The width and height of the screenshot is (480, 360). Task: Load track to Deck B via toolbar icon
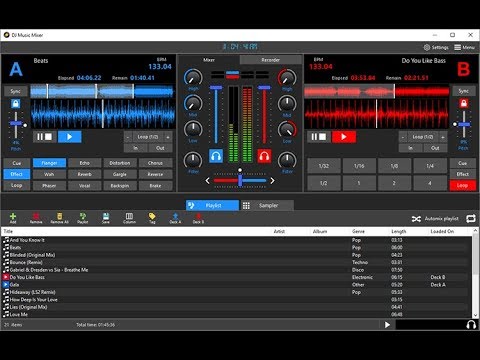pos(198,218)
